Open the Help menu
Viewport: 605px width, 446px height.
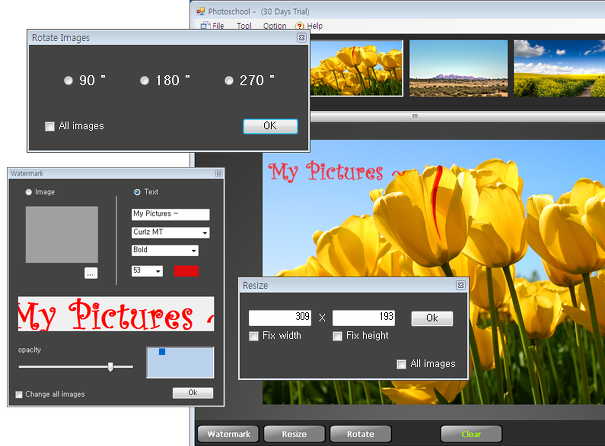pyautogui.click(x=314, y=26)
